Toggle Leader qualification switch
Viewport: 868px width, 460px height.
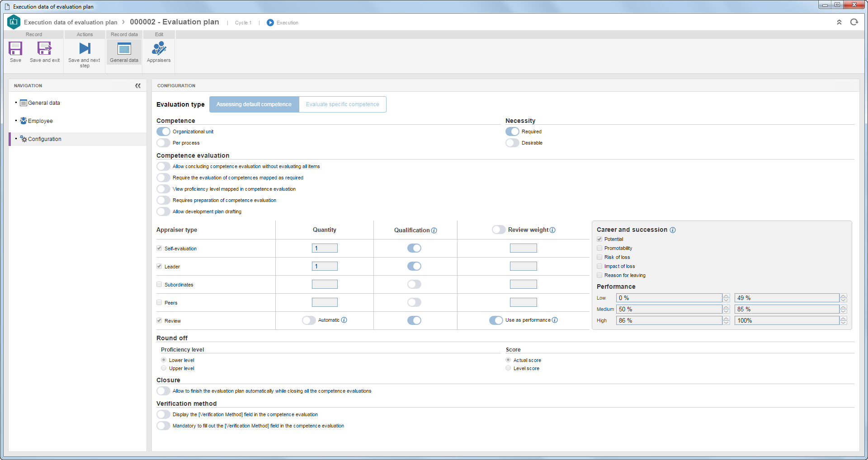click(414, 266)
